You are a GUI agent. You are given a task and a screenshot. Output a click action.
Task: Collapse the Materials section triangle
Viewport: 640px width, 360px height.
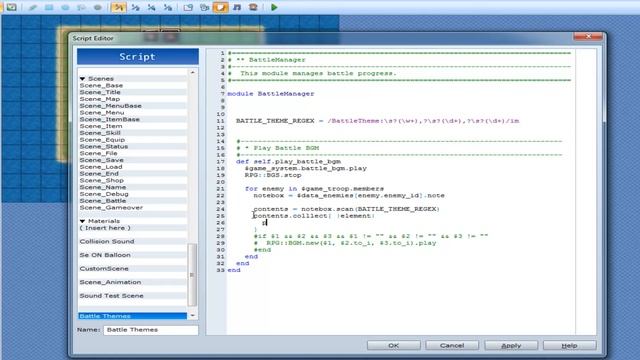(82, 221)
